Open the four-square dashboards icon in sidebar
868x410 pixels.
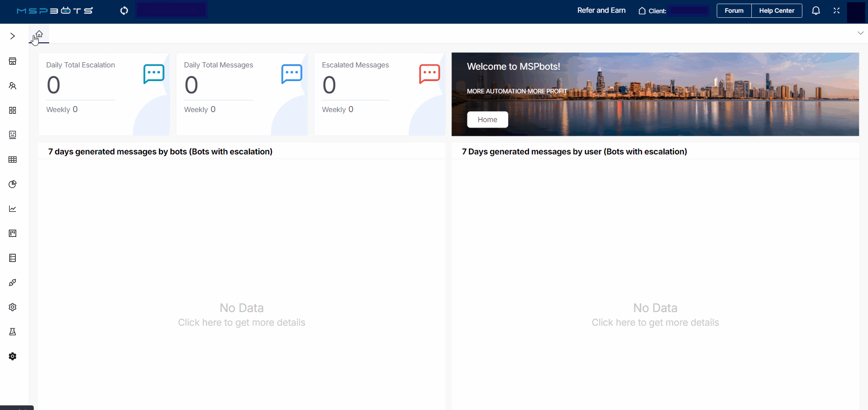(x=13, y=110)
